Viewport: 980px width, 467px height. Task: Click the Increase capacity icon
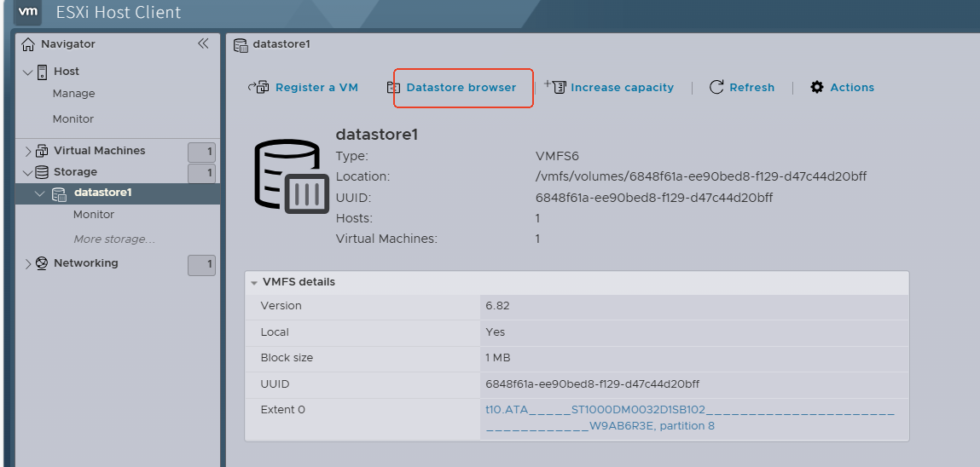point(555,87)
